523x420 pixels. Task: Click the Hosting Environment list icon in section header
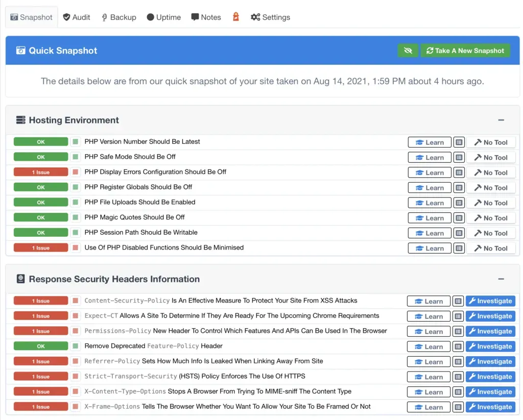(20, 120)
